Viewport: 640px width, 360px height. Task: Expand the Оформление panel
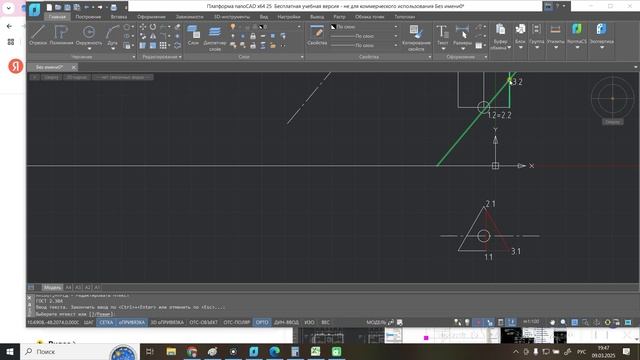(486, 57)
